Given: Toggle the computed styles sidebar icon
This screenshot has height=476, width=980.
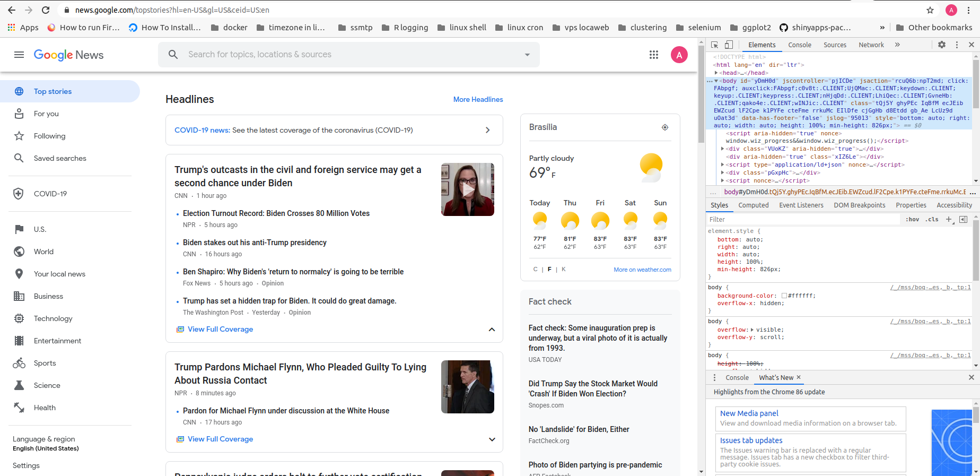Looking at the screenshot, I should (x=964, y=219).
